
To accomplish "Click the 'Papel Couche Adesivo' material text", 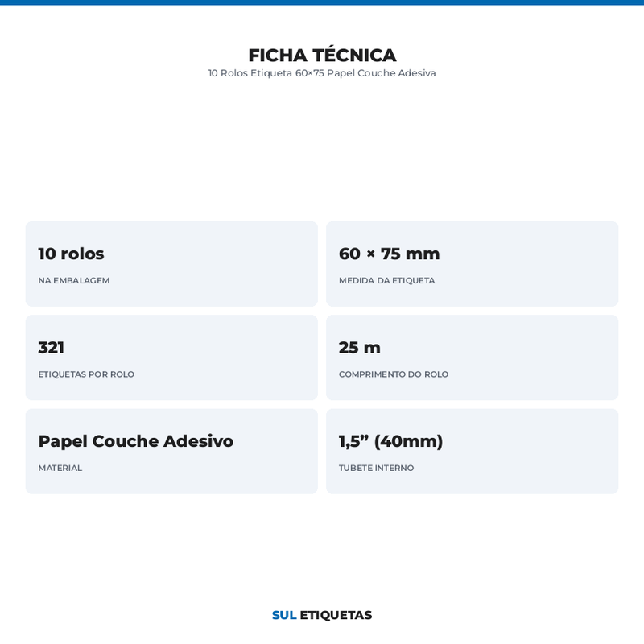I will coord(136,441).
